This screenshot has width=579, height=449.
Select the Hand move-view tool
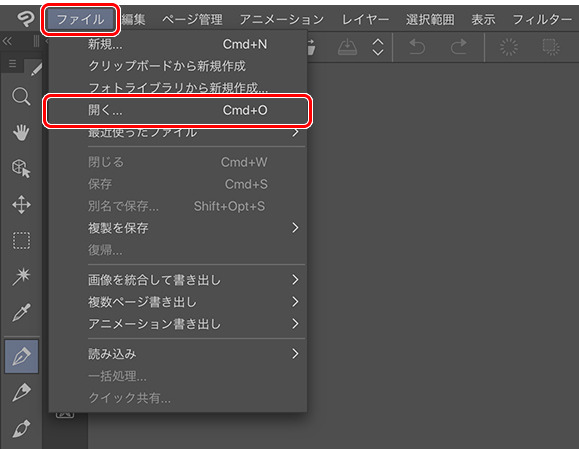[x=21, y=133]
